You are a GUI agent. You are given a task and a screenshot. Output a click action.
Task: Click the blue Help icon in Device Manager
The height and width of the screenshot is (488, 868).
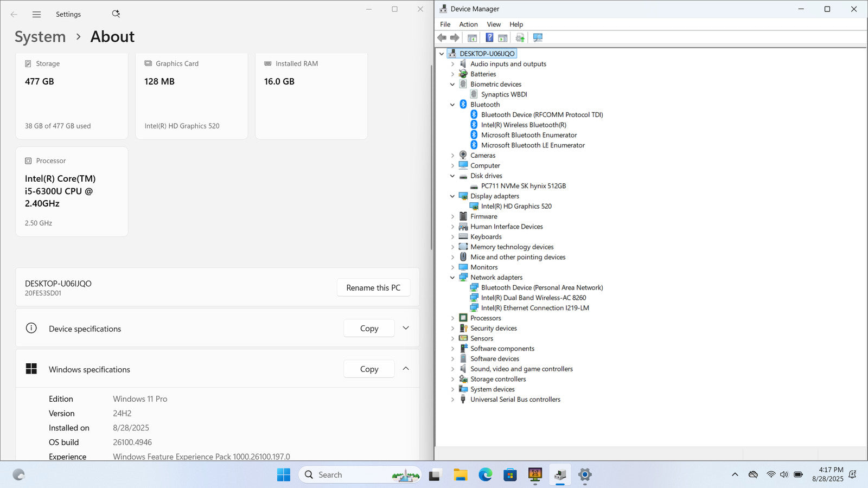(x=489, y=37)
